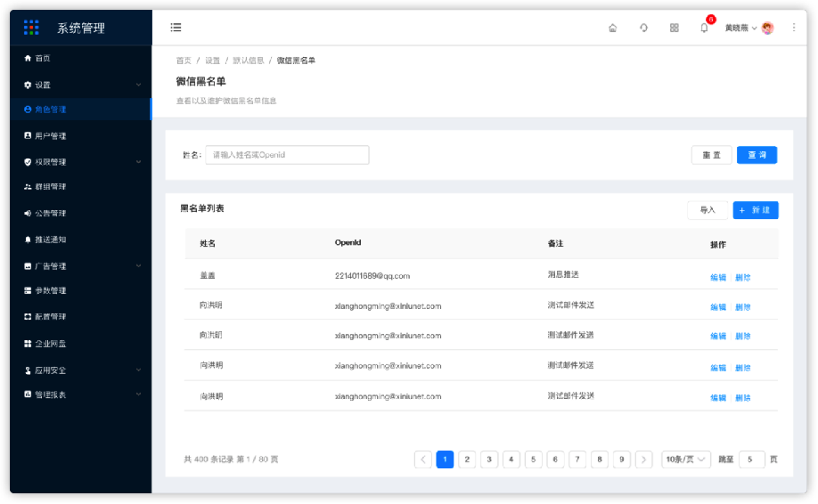Image resolution: width=818 pixels, height=504 pixels.
Task: Click the 导入 import button
Action: (x=708, y=210)
